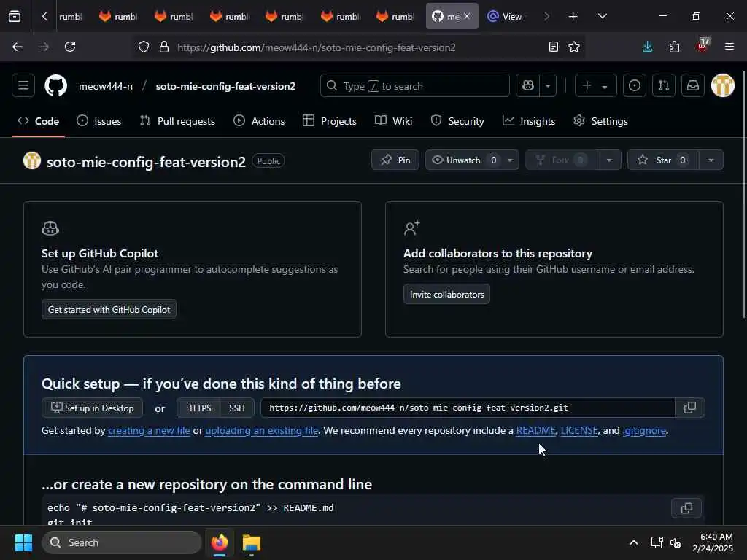
Task: Open the user profile avatar menu
Action: coord(723,86)
